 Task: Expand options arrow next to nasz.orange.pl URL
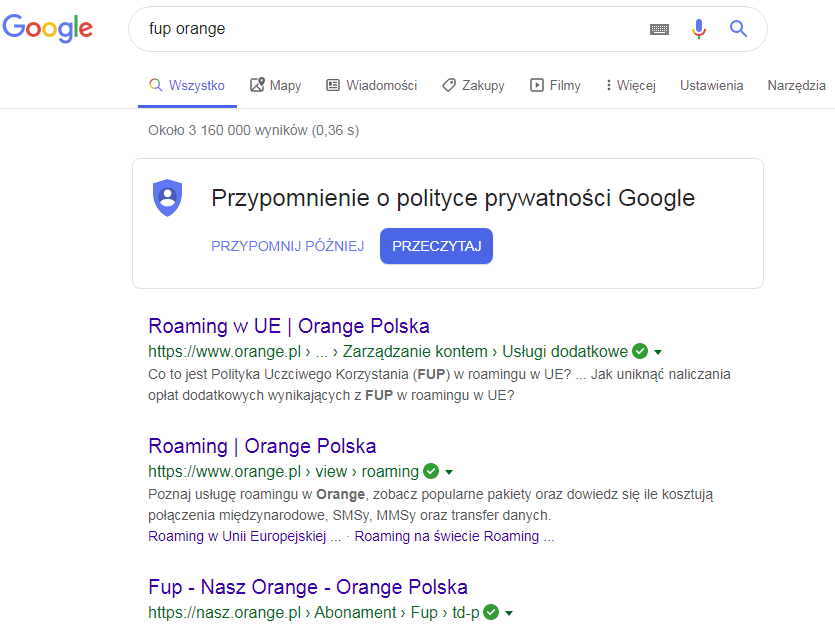click(x=508, y=612)
